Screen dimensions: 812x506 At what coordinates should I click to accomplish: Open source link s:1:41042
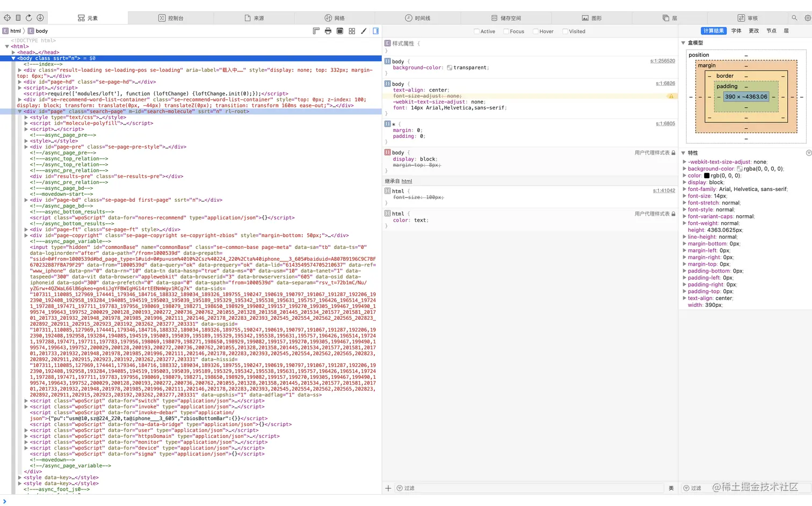coord(664,190)
